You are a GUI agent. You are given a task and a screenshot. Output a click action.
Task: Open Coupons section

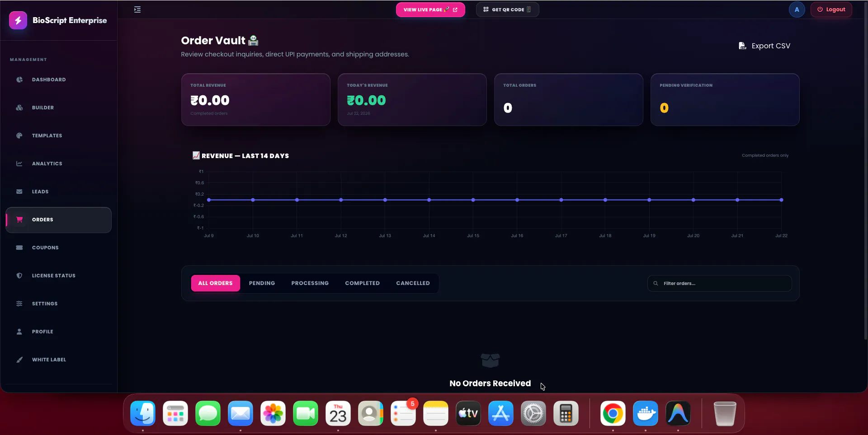[x=58, y=248]
